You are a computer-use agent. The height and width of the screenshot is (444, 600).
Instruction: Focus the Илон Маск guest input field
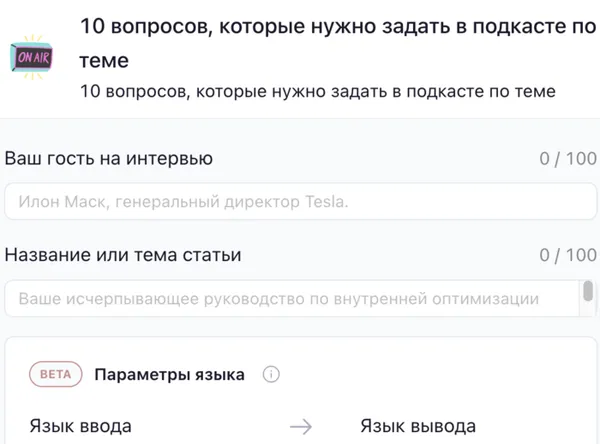(300, 202)
